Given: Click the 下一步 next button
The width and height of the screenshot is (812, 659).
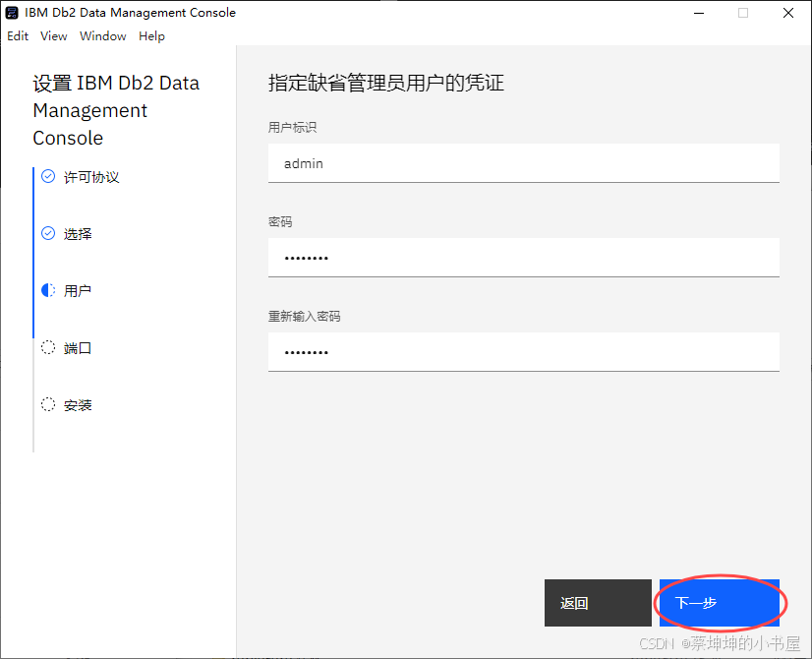Looking at the screenshot, I should pos(719,603).
